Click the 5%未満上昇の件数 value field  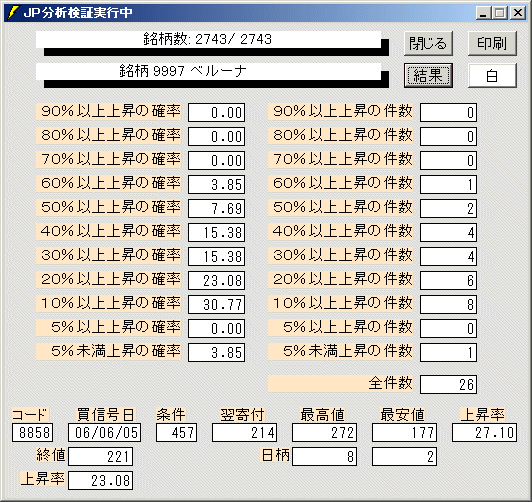coord(449,352)
